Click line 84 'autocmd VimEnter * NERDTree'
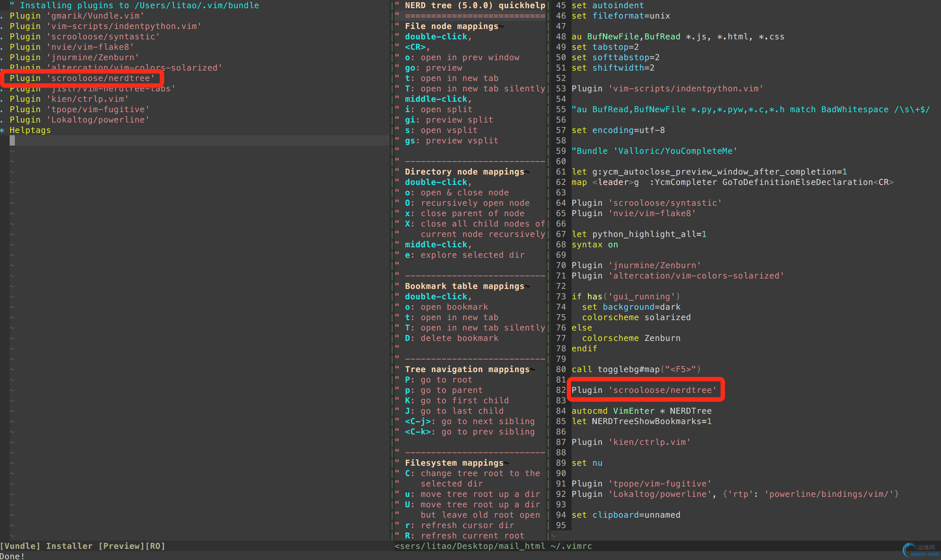 (x=641, y=411)
